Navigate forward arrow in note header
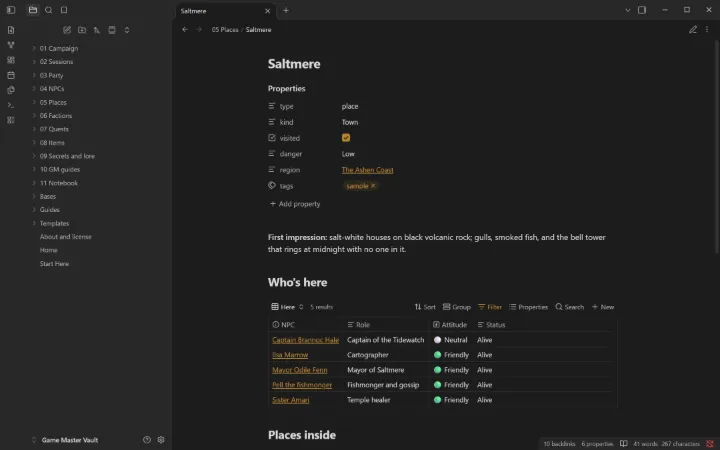 coord(199,29)
